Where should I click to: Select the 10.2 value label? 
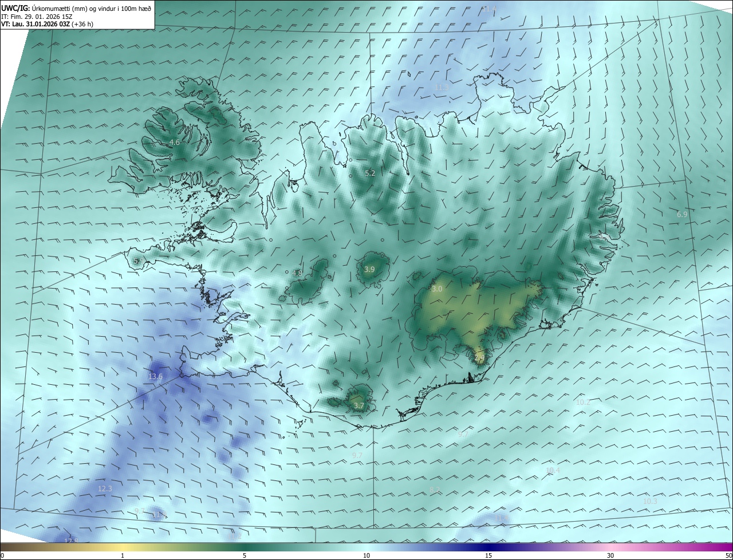point(583,403)
